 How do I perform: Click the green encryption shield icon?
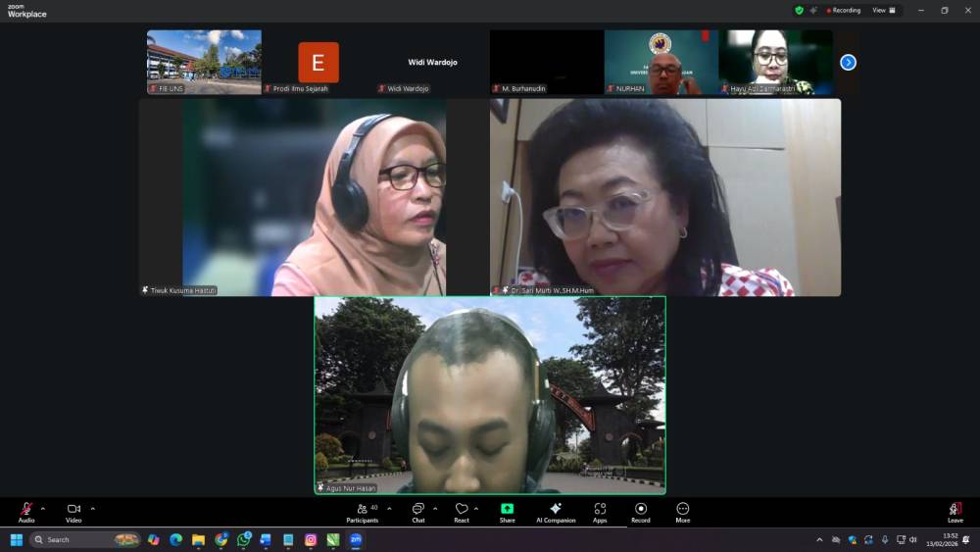pyautogui.click(x=799, y=10)
